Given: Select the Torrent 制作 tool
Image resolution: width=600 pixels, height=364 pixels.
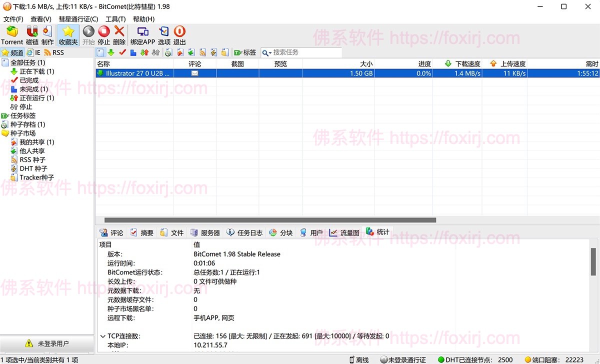Looking at the screenshot, I should click(47, 34).
